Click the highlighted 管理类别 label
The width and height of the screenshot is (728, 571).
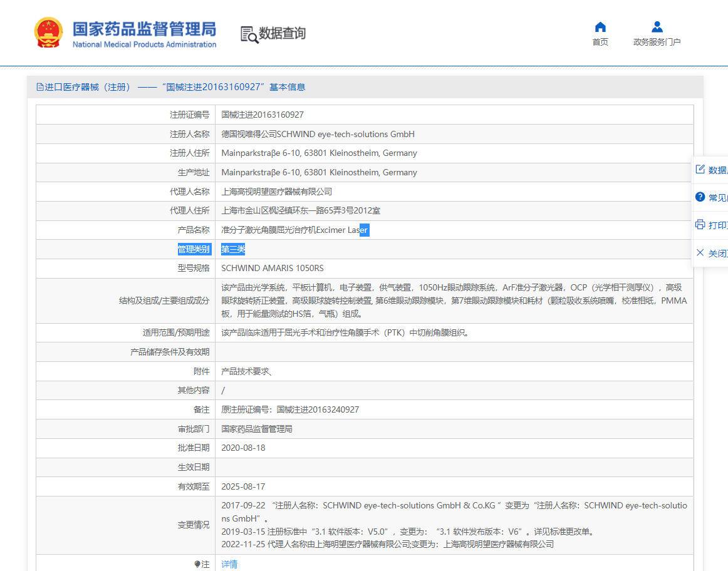[x=195, y=249]
